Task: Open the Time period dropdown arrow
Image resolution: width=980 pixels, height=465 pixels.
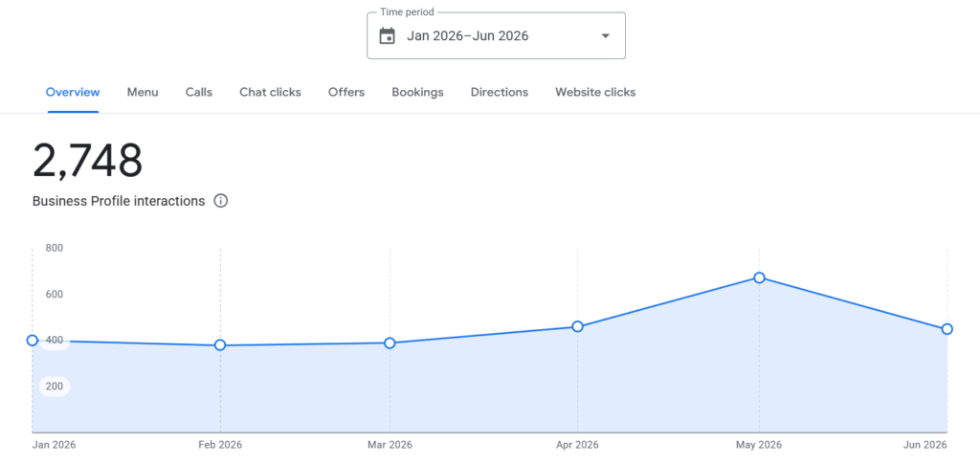Action: coord(605,35)
